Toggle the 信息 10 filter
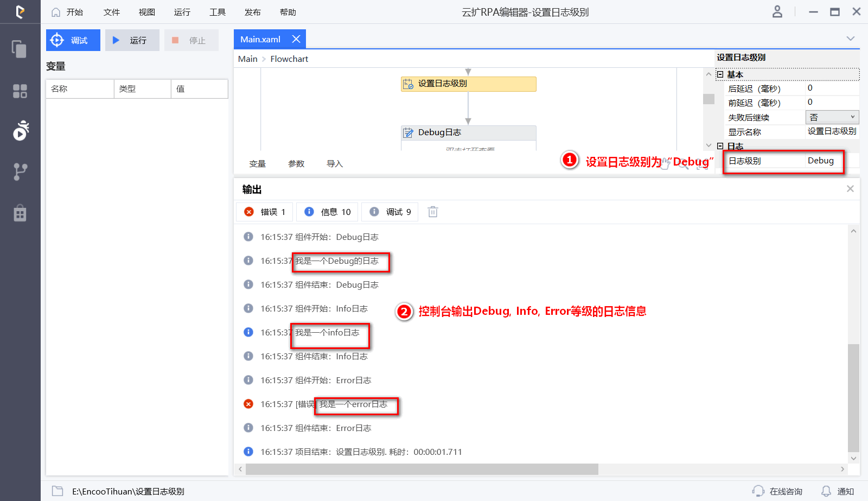Screen dimensions: 868x501 coord(327,212)
